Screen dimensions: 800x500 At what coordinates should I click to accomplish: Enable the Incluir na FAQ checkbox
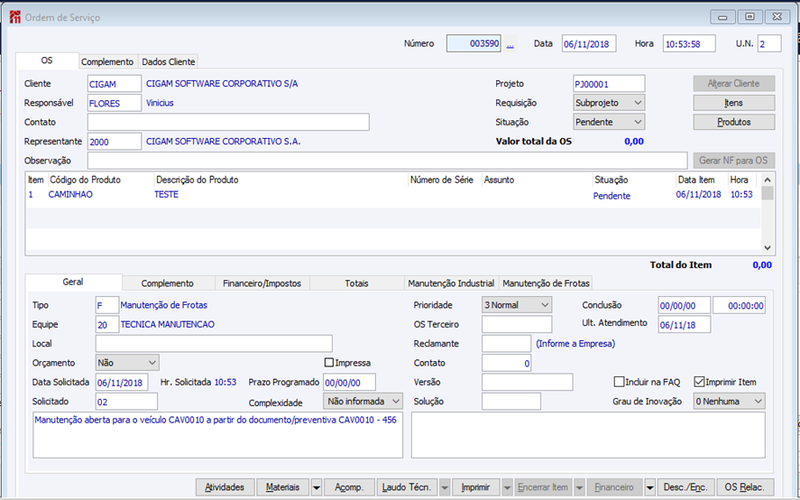pos(619,382)
